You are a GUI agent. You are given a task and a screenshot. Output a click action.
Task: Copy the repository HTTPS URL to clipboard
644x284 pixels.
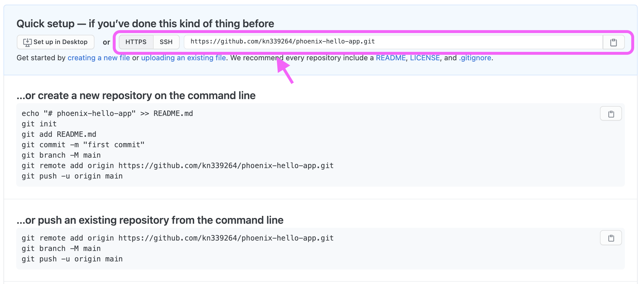(x=613, y=42)
